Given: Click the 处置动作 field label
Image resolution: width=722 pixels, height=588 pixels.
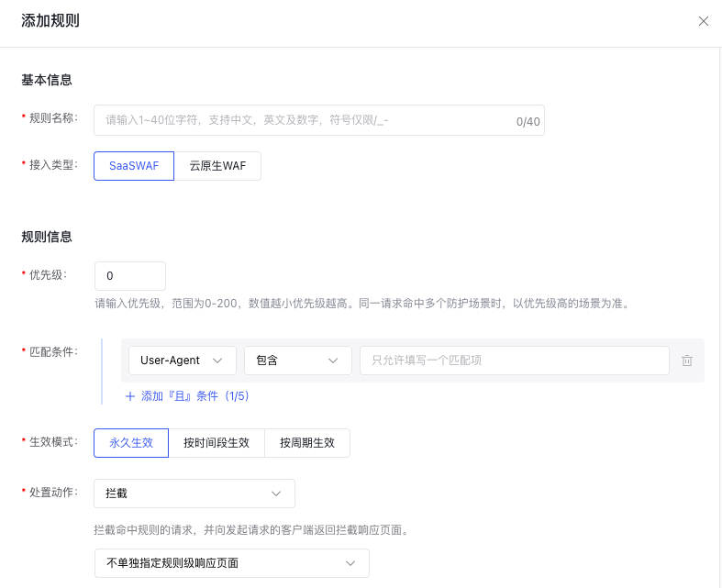Looking at the screenshot, I should click(x=53, y=493).
